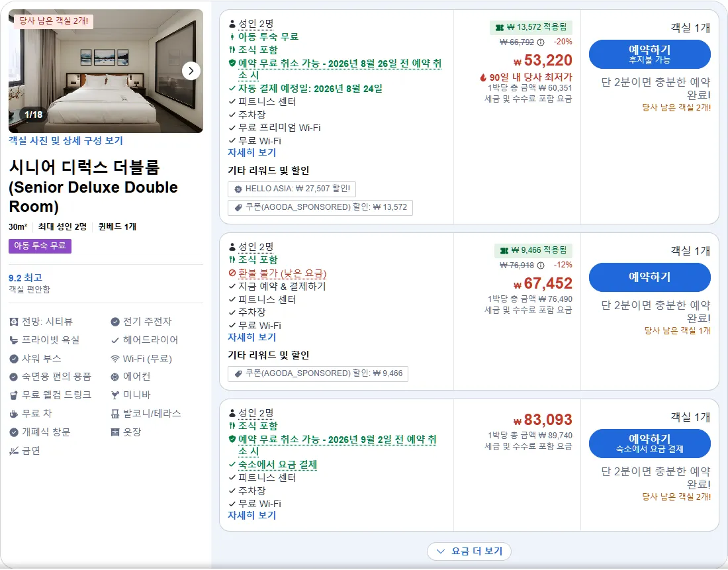Click info icon next to ₩66,792 price
This screenshot has width=728, height=570.
(541, 42)
